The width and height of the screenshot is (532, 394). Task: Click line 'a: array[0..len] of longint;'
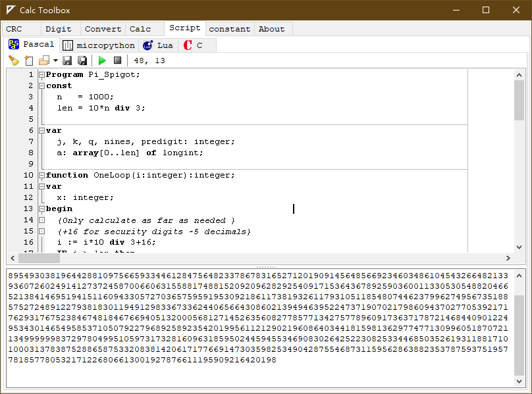(130, 153)
